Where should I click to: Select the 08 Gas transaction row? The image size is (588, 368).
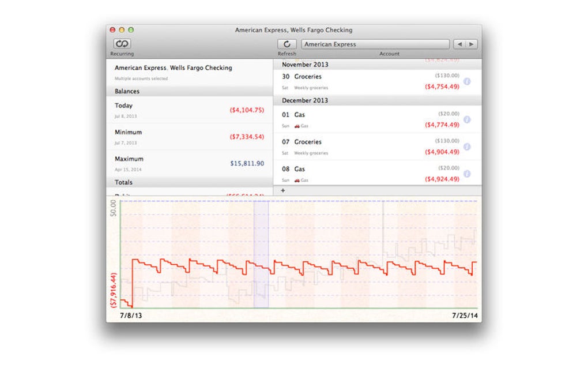(377, 173)
